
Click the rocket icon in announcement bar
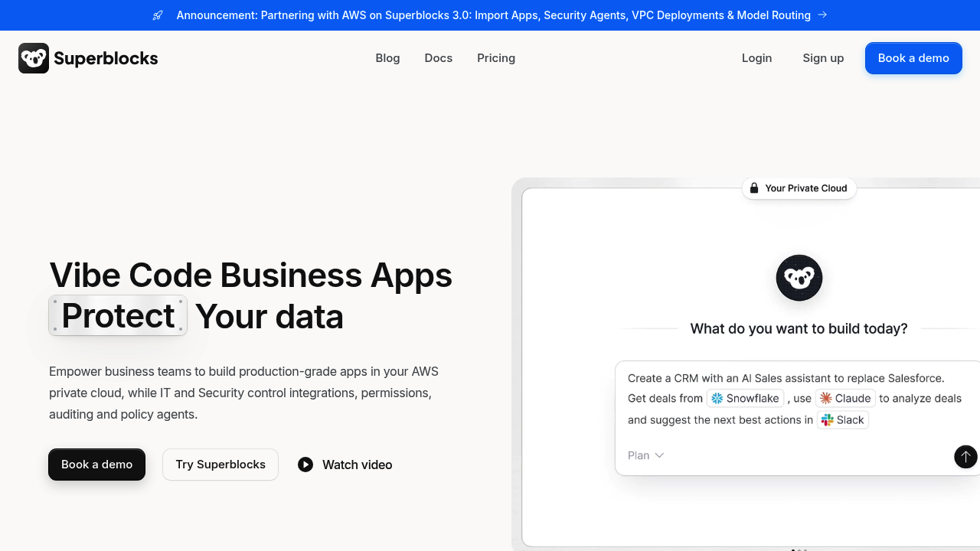click(158, 15)
